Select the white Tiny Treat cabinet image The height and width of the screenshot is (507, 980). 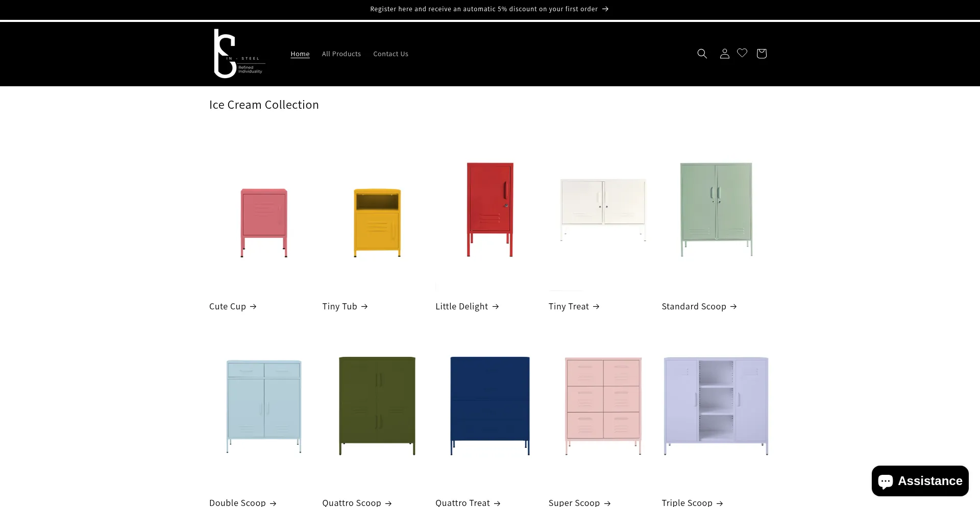[x=603, y=209]
